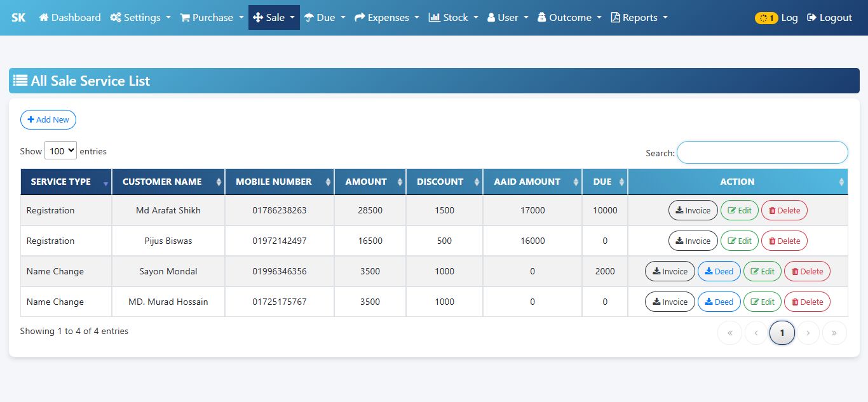Open the Sale dropdown menu
This screenshot has width=868, height=402.
274,18
